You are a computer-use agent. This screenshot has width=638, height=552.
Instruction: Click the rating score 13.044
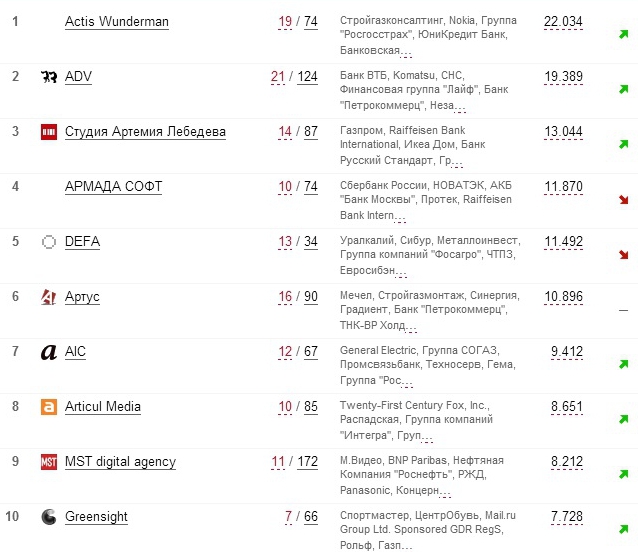[563, 131]
